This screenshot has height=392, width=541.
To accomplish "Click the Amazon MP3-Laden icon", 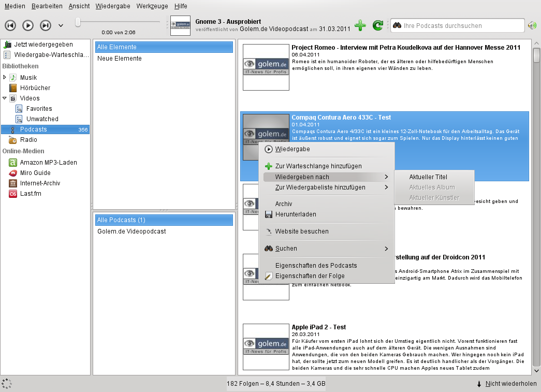I will point(13,163).
